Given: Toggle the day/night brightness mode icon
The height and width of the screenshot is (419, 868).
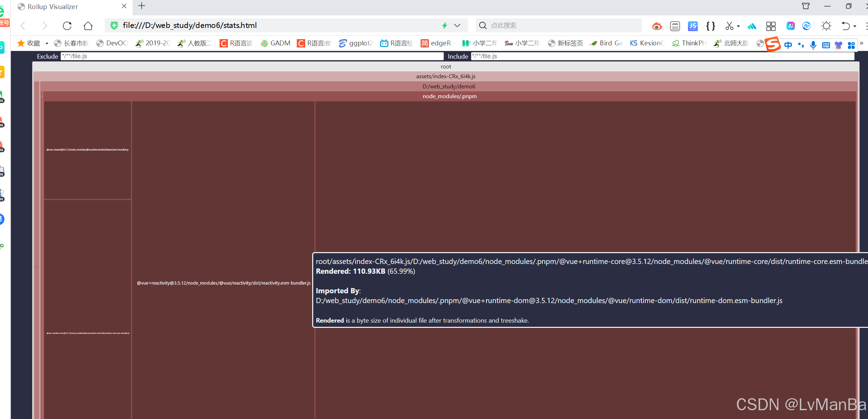Looking at the screenshot, I should 826,26.
